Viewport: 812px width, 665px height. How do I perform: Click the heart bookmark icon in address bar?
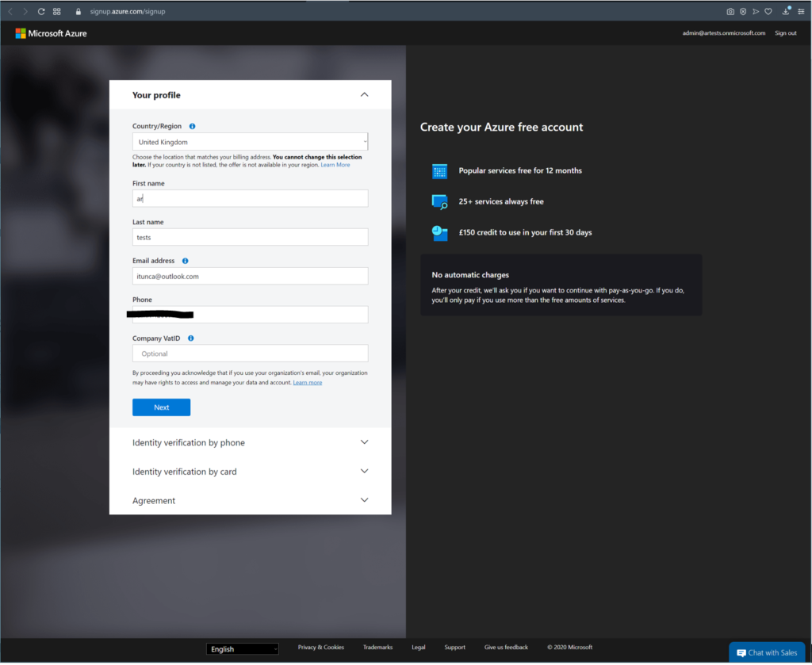(x=768, y=12)
